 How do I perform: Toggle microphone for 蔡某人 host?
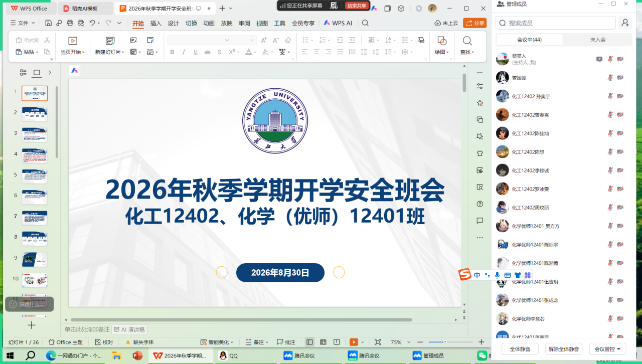[610, 59]
